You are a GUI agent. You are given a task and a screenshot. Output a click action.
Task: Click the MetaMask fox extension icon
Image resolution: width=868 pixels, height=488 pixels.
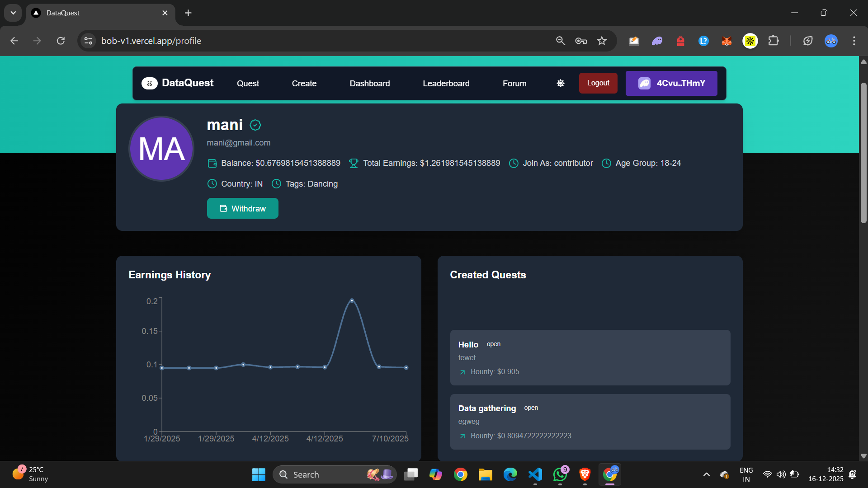click(x=726, y=41)
